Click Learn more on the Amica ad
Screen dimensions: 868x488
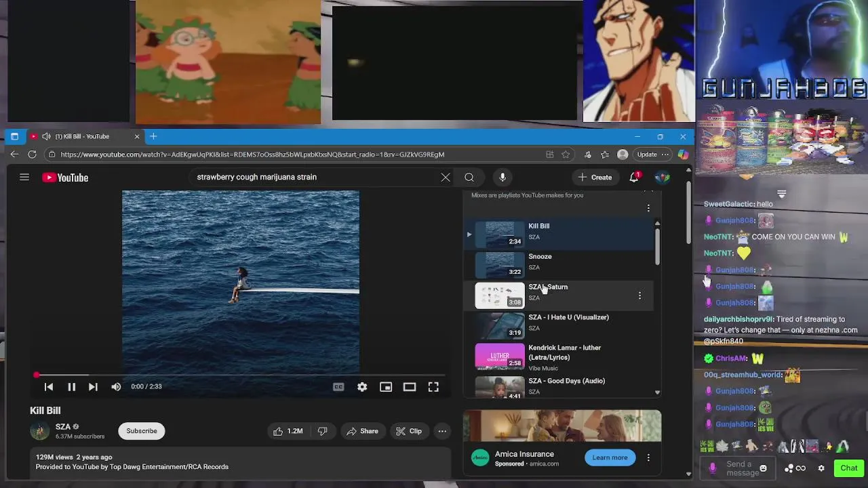click(x=610, y=457)
